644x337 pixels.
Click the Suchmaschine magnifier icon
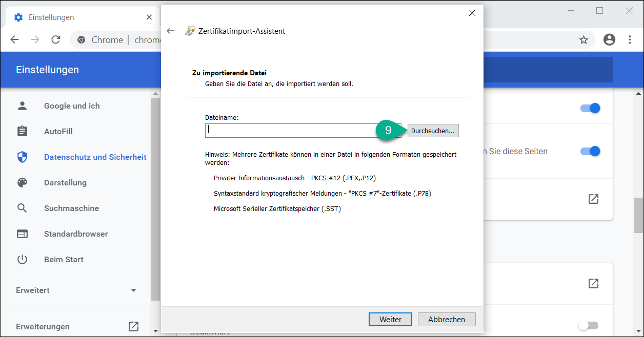(x=22, y=208)
